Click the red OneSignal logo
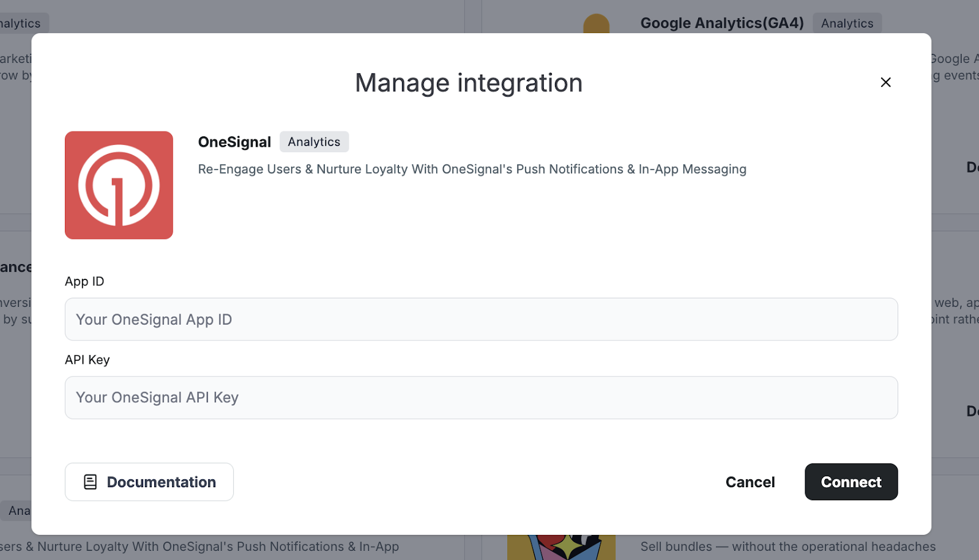Image resolution: width=979 pixels, height=560 pixels. tap(119, 185)
